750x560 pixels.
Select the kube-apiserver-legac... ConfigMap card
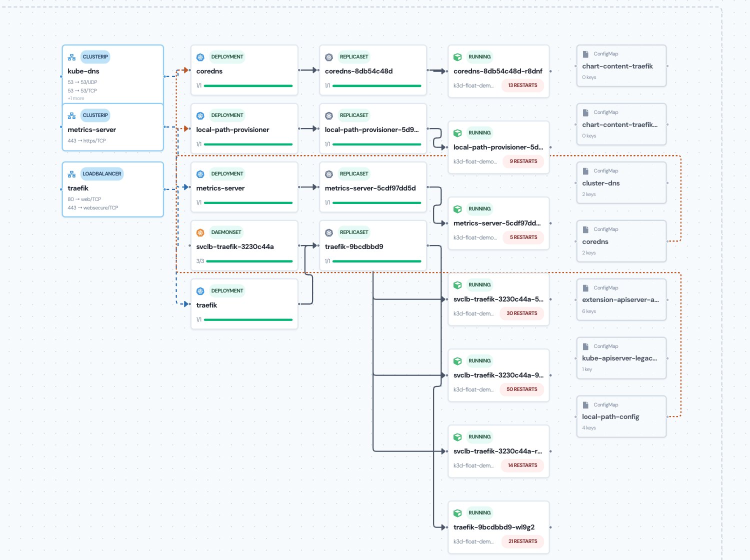(621, 358)
